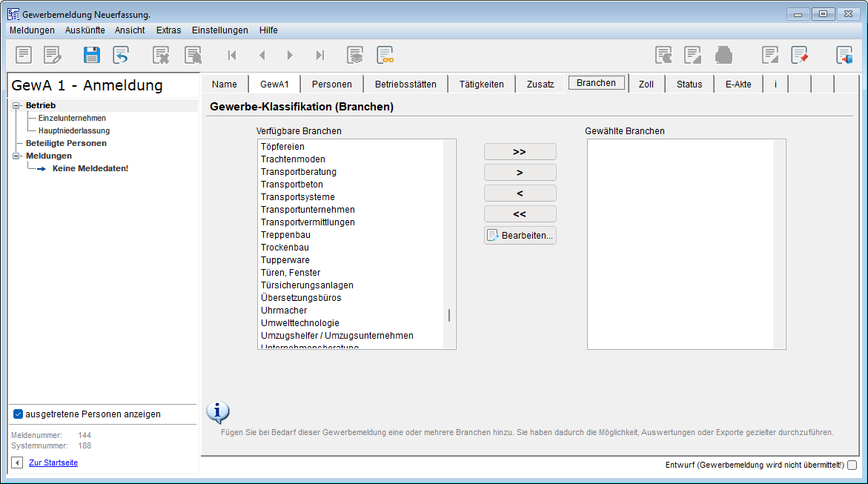Screen dimensions: 868x484
Task: Follow the 'Zur Startseite' link
Action: [53, 463]
